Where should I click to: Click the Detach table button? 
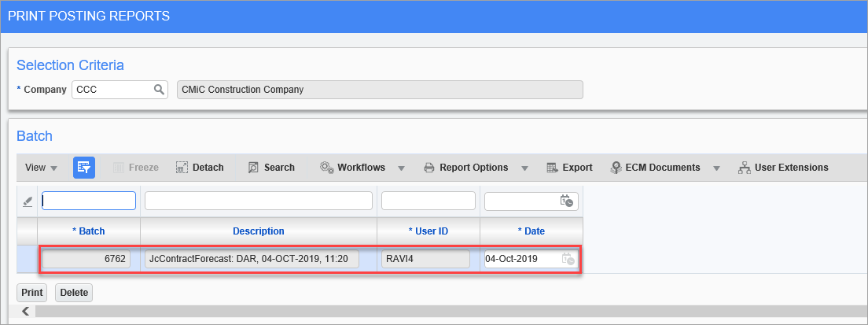[200, 167]
